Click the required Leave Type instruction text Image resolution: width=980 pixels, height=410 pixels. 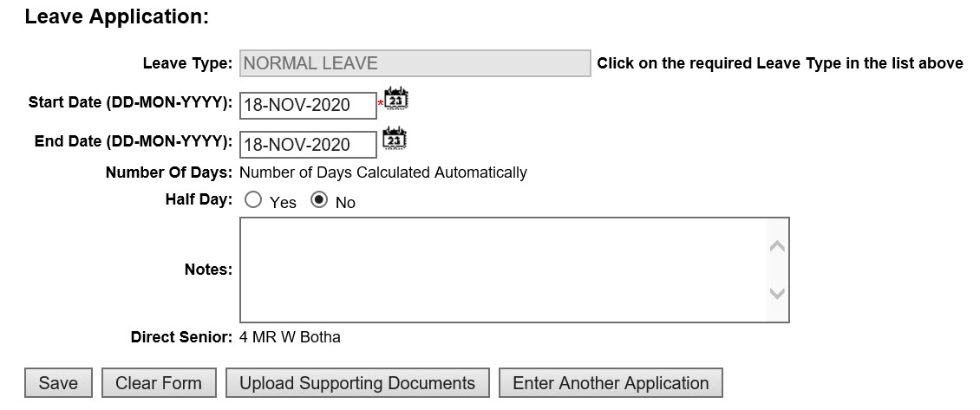coord(780,63)
